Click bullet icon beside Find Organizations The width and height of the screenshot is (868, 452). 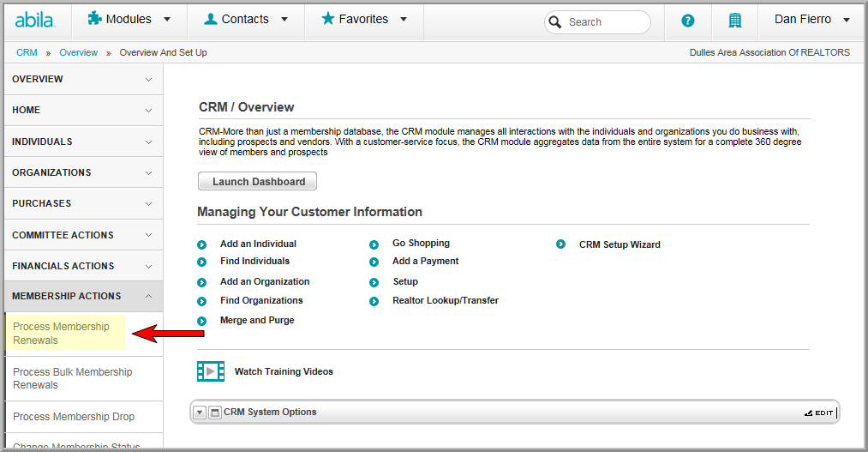(x=202, y=301)
